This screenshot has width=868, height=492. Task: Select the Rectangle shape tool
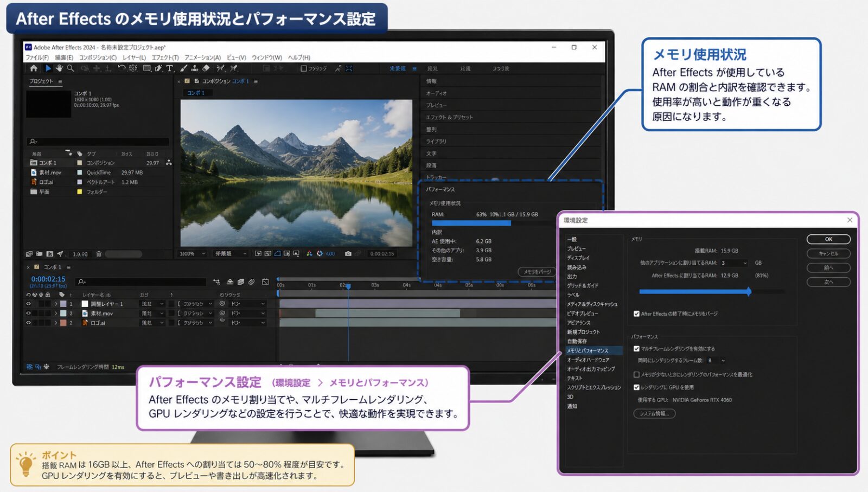coord(147,68)
